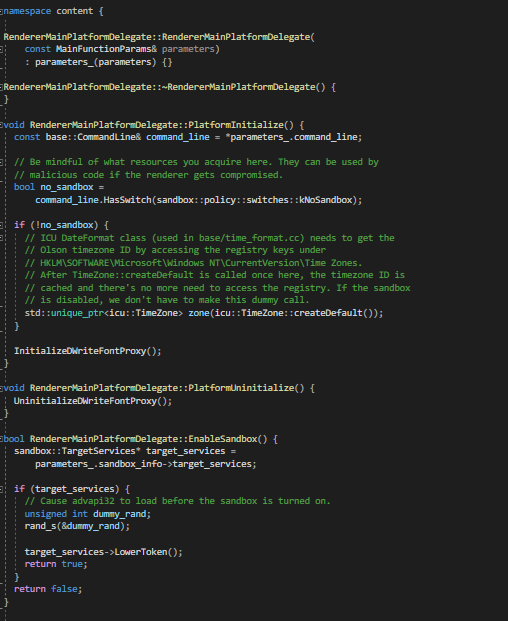Image resolution: width=508 pixels, height=621 pixels.
Task: Collapse fold marker at 'Be mindful' comment
Action: click(1, 162)
